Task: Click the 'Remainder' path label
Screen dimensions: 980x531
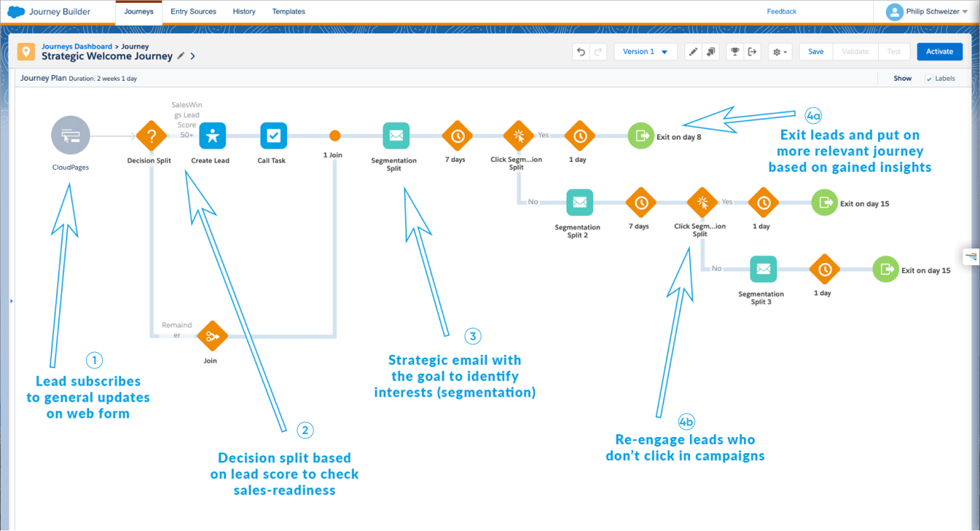Action: point(177,330)
